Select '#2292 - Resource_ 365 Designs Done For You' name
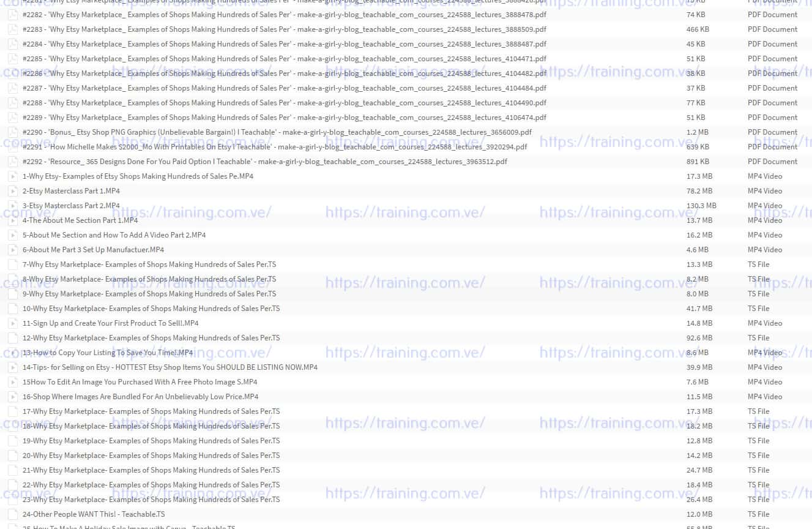812x529 pixels. tap(265, 162)
